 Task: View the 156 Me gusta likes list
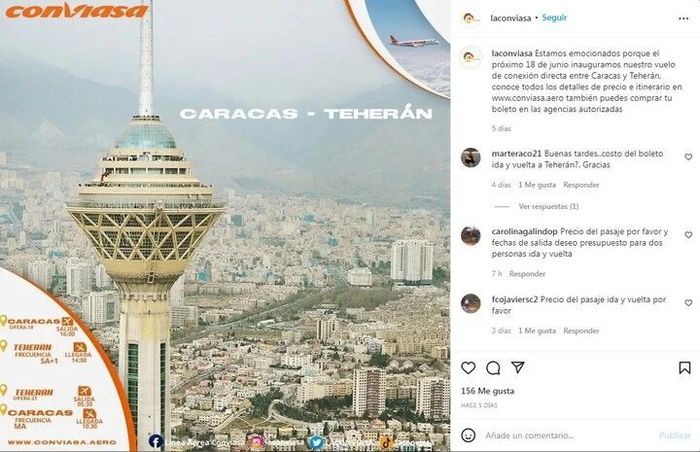[488, 391]
